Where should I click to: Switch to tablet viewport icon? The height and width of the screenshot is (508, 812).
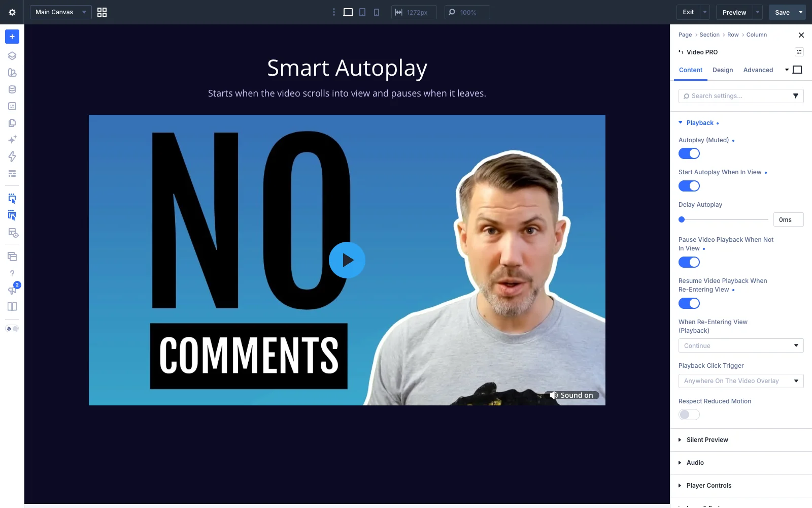point(362,12)
